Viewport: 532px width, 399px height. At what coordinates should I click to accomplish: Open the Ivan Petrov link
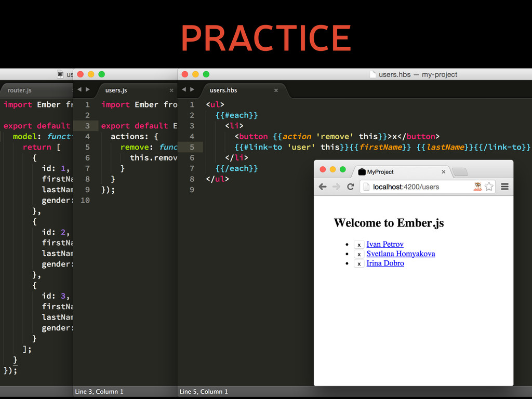(385, 244)
